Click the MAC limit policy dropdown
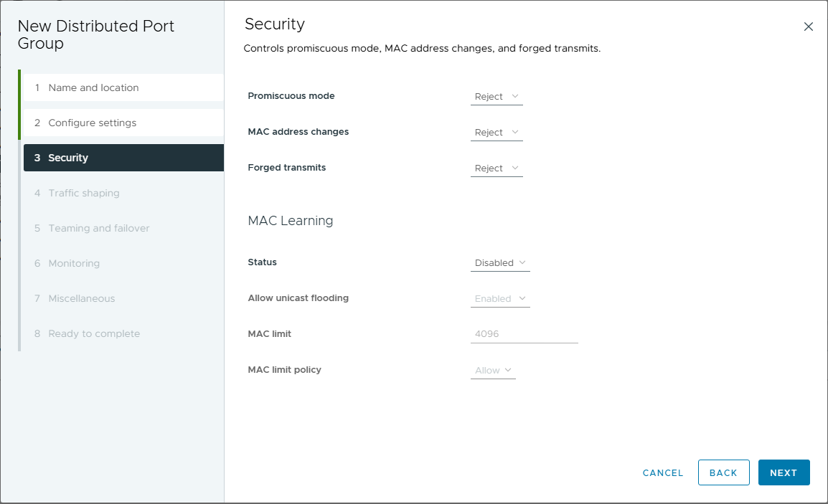 tap(493, 371)
